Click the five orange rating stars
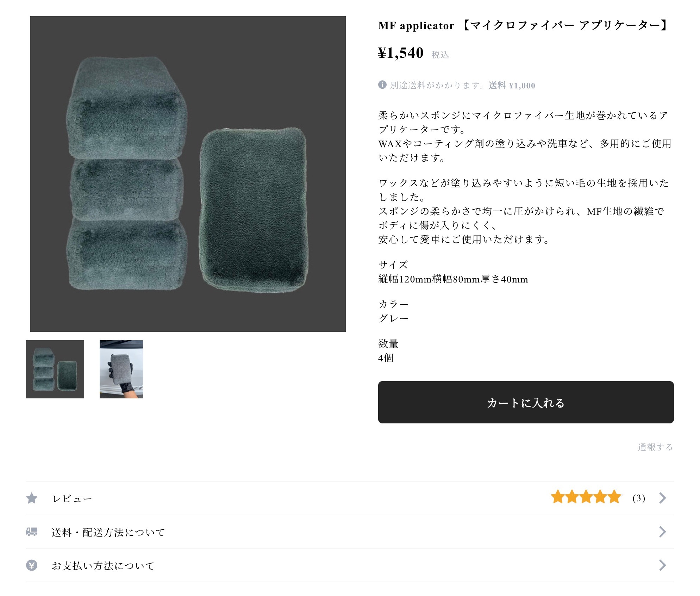The image size is (700, 596). coord(586,497)
